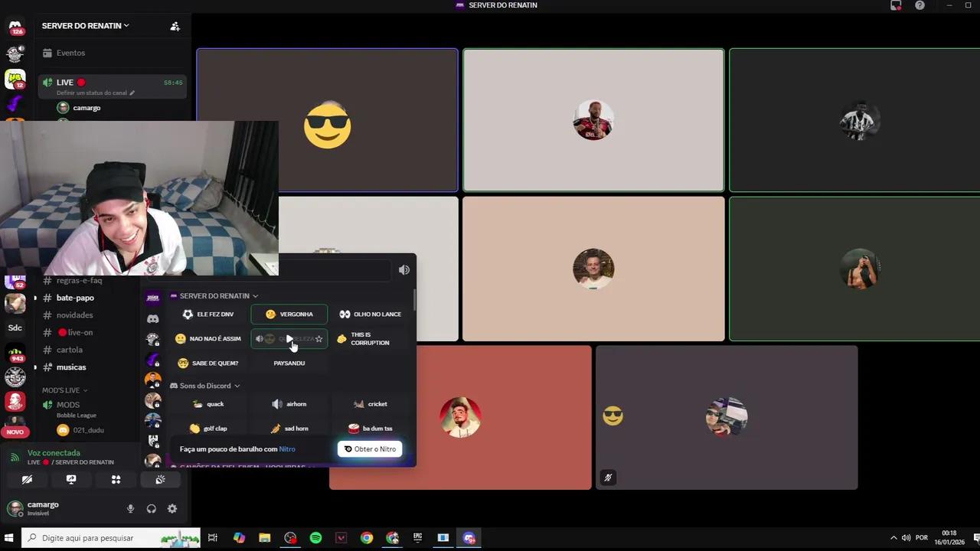
Task: Favorite the QUE BELEZA sound with the star
Action: click(x=319, y=338)
